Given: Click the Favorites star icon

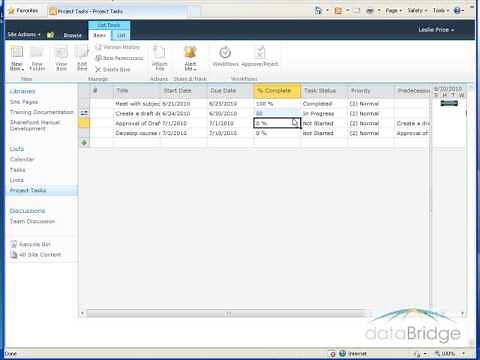Looking at the screenshot, I should 11,11.
